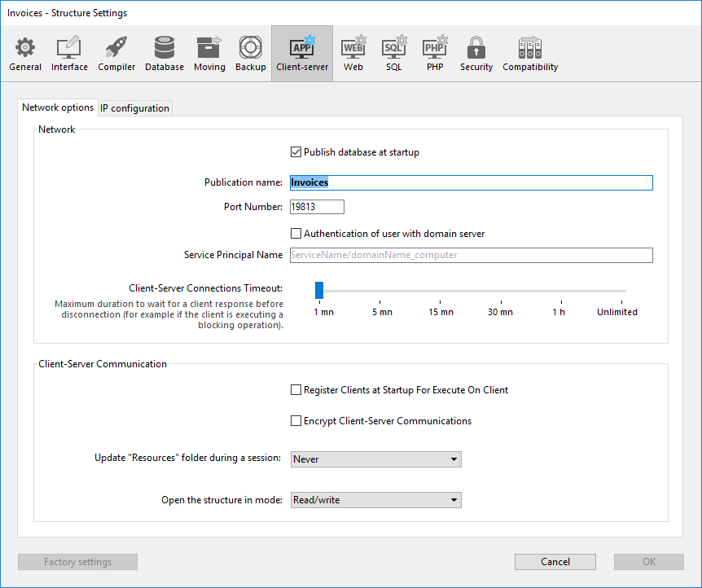Image resolution: width=702 pixels, height=588 pixels.
Task: Click the Cancel button
Action: (x=555, y=562)
